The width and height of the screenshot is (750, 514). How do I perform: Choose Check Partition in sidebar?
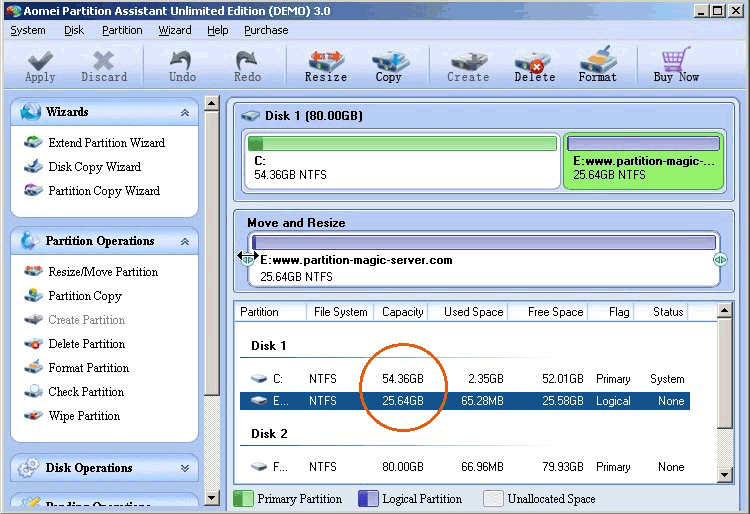point(75,391)
